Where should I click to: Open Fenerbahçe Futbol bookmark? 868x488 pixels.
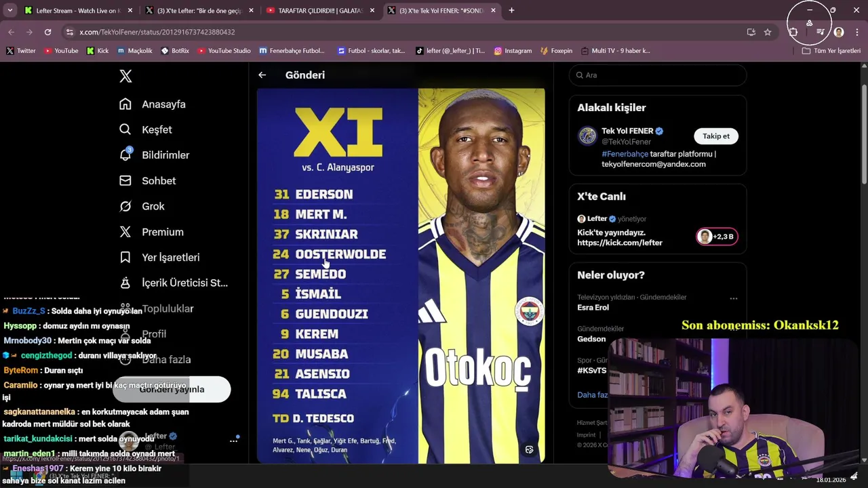tap(292, 51)
